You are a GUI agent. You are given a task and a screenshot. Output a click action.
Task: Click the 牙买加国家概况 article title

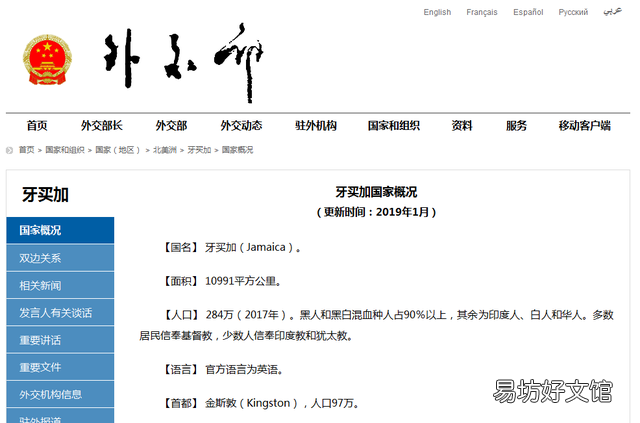tap(376, 192)
